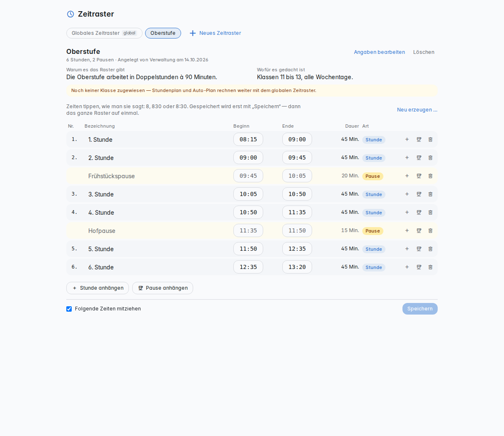Click the cup icon in the 4. Stunde row
Viewport: 504px width, 436px height.
pyautogui.click(x=419, y=213)
